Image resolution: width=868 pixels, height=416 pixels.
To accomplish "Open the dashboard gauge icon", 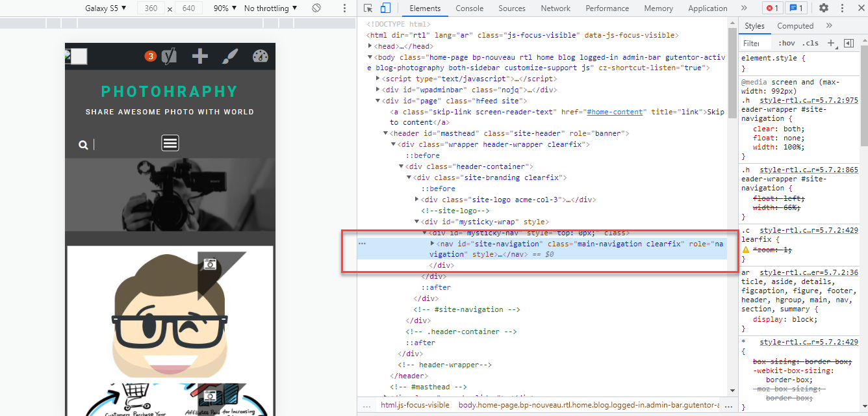I will [x=261, y=56].
